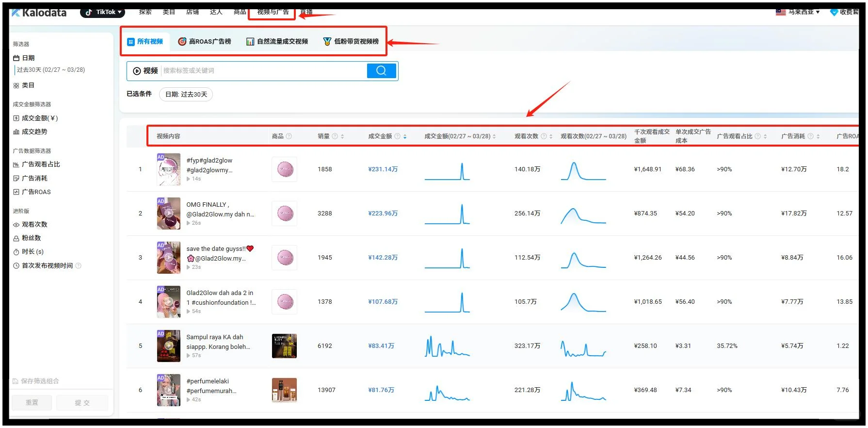Open Sampul raya KA dah video thumbnail
Viewport: 868px width, 428px height.
point(169,346)
